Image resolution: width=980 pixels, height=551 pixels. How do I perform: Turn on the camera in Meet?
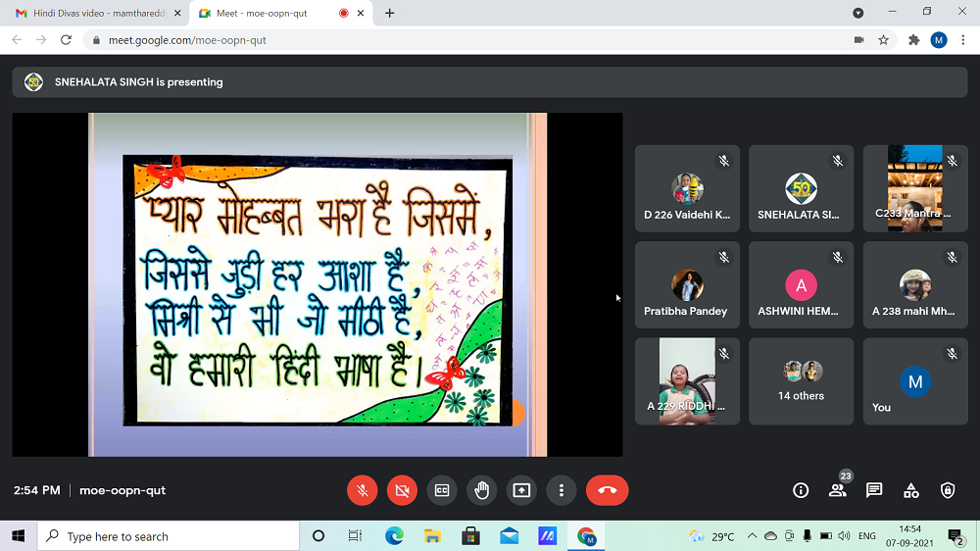coord(402,490)
